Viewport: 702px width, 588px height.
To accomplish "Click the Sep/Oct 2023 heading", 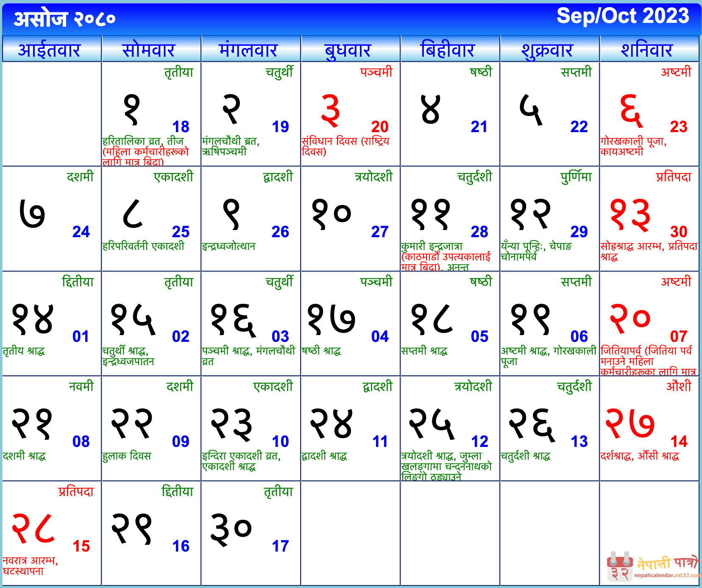I will click(x=623, y=16).
